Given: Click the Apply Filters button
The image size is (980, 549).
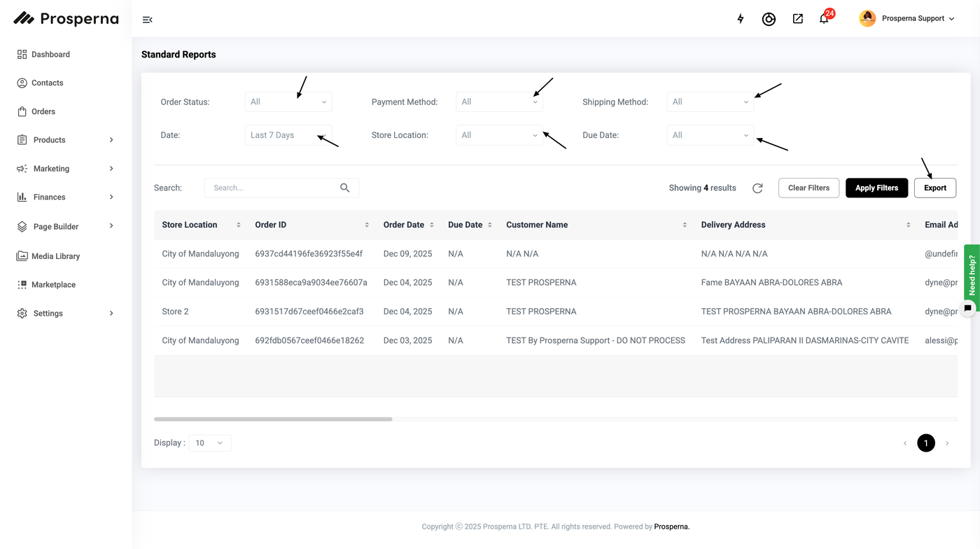Looking at the screenshot, I should 876,188.
